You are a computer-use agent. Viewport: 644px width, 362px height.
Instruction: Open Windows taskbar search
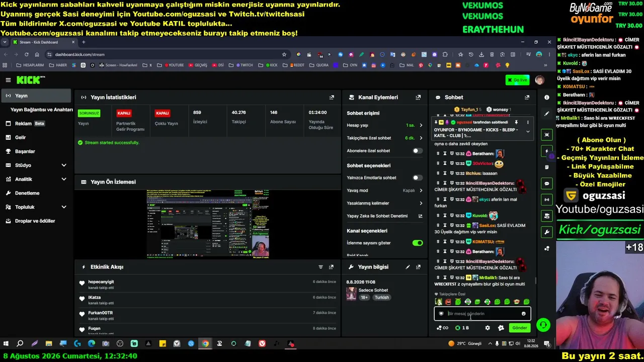click(x=20, y=344)
